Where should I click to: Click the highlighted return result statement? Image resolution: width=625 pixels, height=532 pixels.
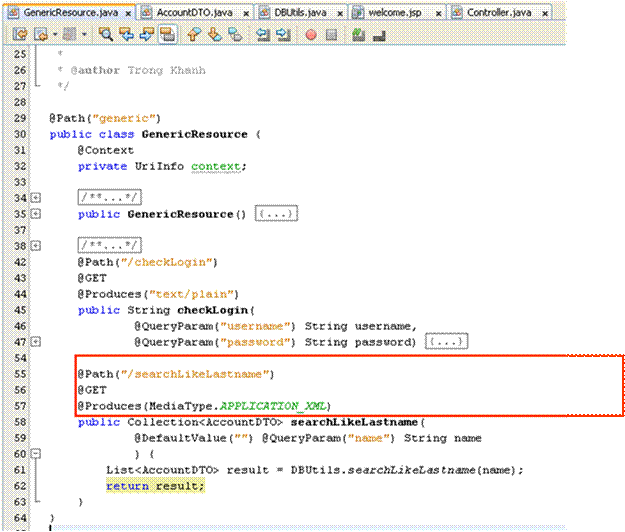[155, 486]
